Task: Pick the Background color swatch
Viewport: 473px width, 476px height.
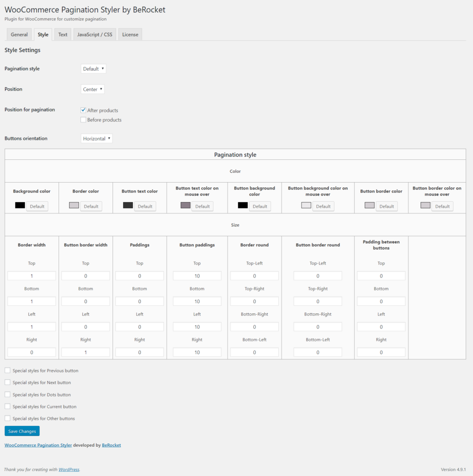Action: 20,205
